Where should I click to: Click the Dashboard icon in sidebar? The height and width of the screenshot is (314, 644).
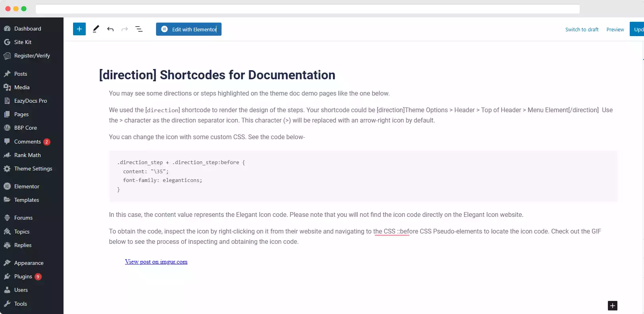(x=7, y=29)
